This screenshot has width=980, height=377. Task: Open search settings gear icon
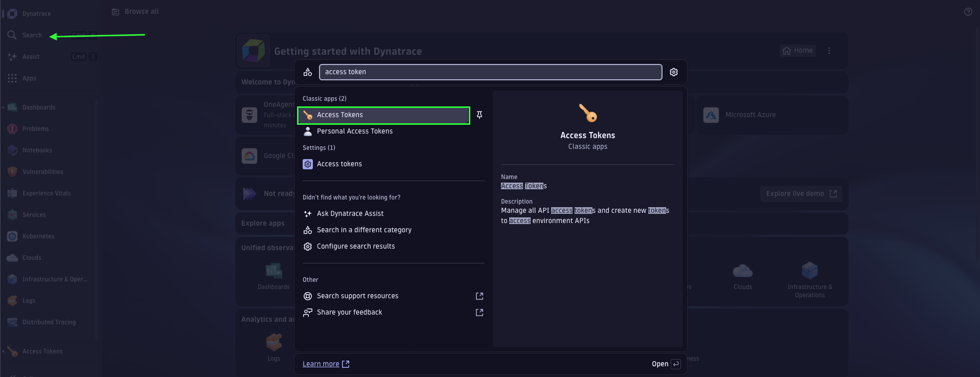[x=674, y=72]
